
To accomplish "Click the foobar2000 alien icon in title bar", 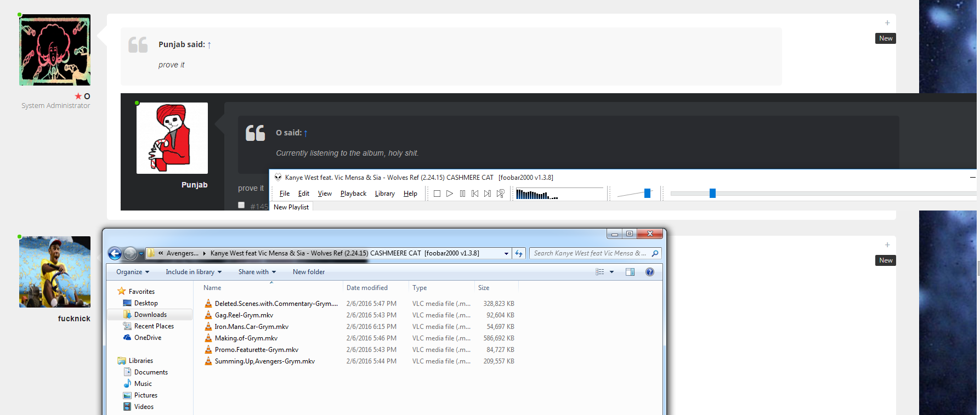I will (x=278, y=177).
